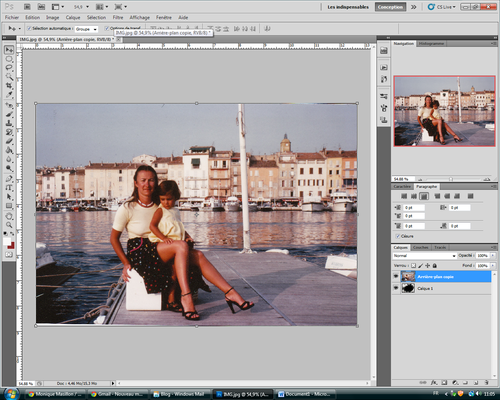The height and width of the screenshot is (400, 500).
Task: Launch Bridge from the application bar
Action: [27, 7]
